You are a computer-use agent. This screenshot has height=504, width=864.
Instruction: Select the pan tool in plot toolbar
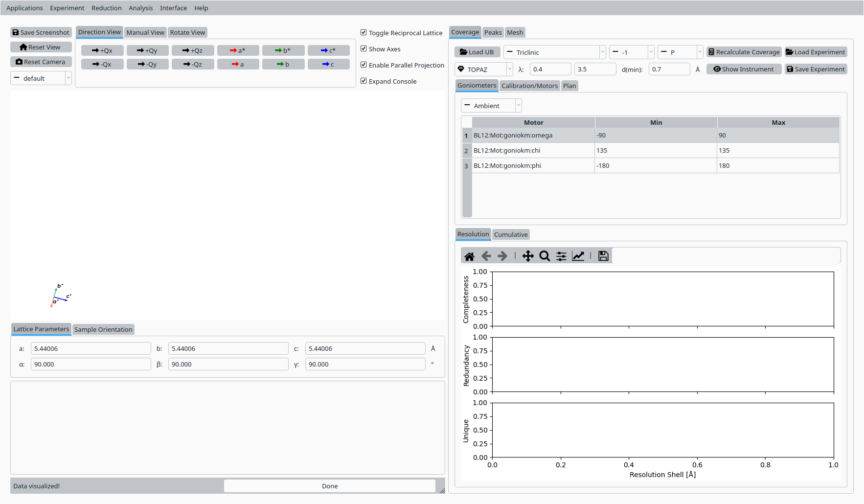point(528,256)
